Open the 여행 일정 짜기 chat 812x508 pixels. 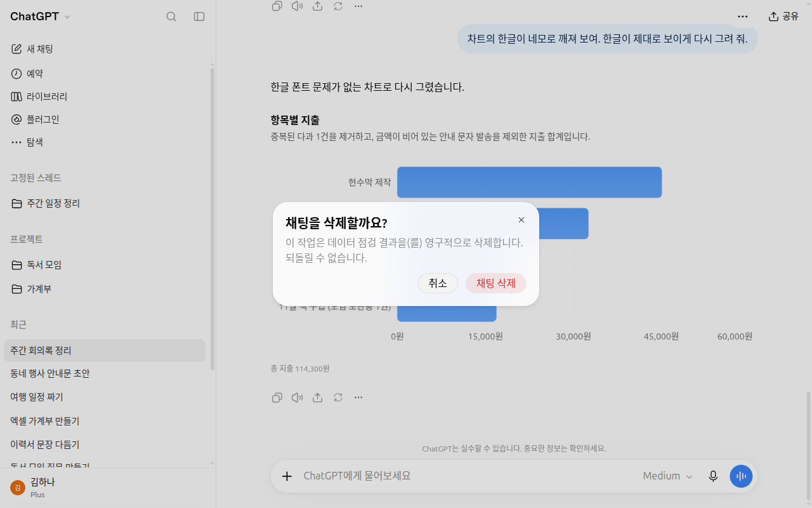pyautogui.click(x=105, y=397)
